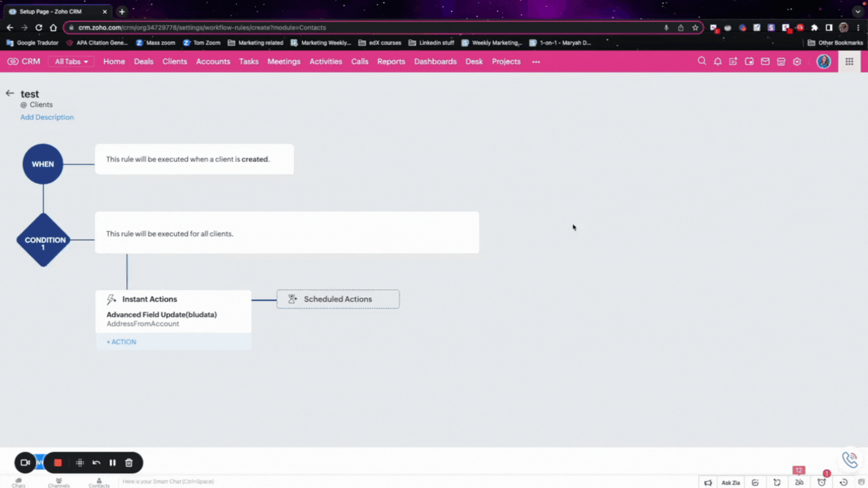Go back using the arrow beside test
The height and width of the screenshot is (488, 868).
(10, 94)
